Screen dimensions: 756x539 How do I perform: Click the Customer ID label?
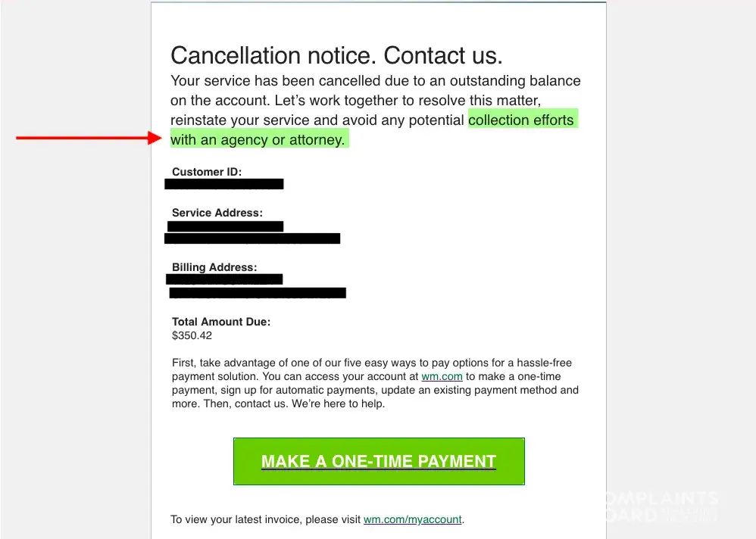pyautogui.click(x=207, y=172)
